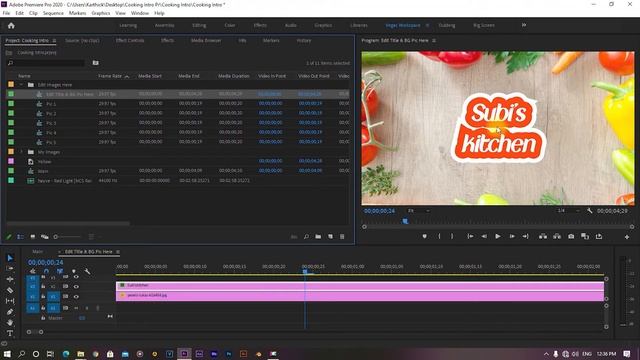The width and height of the screenshot is (640, 360).
Task: Click the Export Media icon in Program monitor
Action: click(599, 236)
